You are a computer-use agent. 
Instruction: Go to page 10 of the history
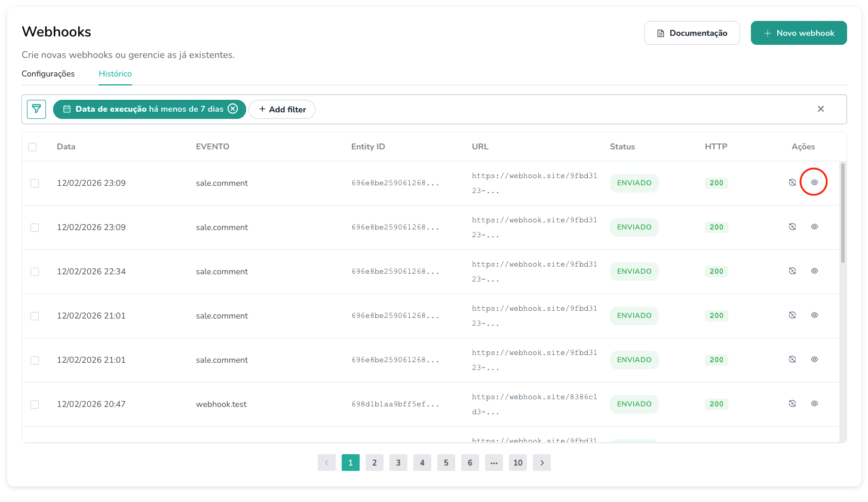517,462
